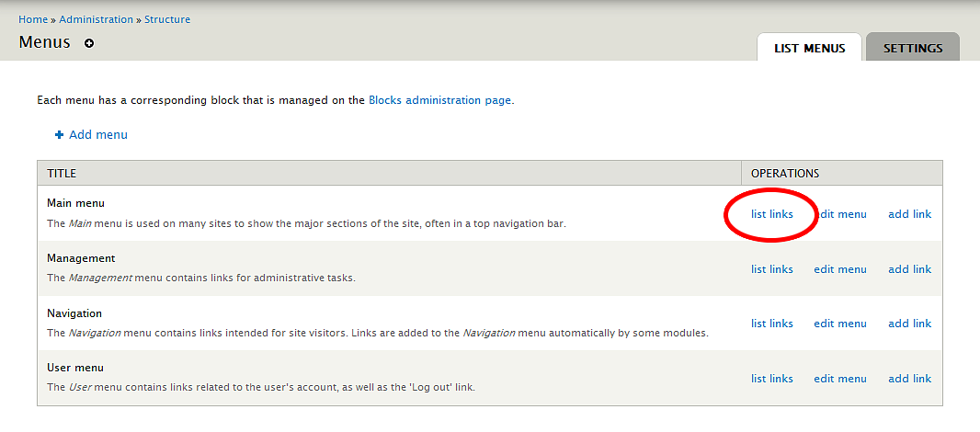
Task: Open list links for Management menu
Action: [772, 268]
